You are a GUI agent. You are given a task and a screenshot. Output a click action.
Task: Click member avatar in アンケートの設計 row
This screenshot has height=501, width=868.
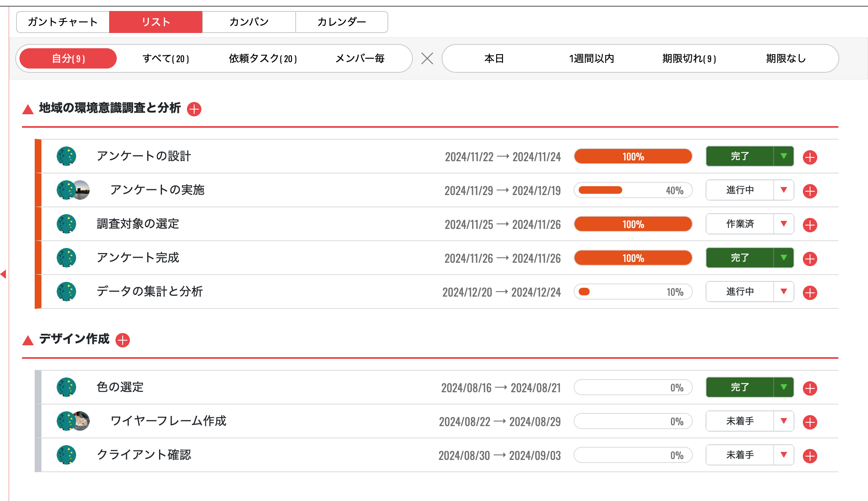66,156
